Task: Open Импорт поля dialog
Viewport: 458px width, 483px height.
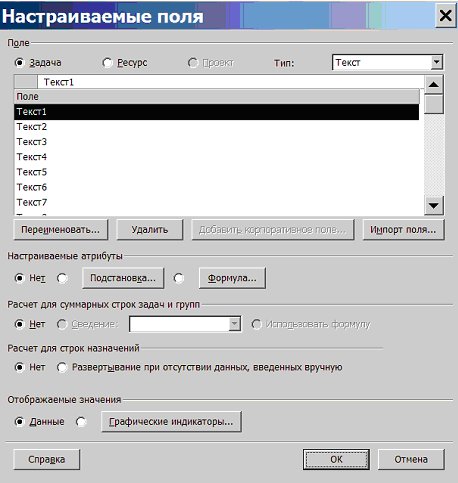Action: [x=403, y=230]
